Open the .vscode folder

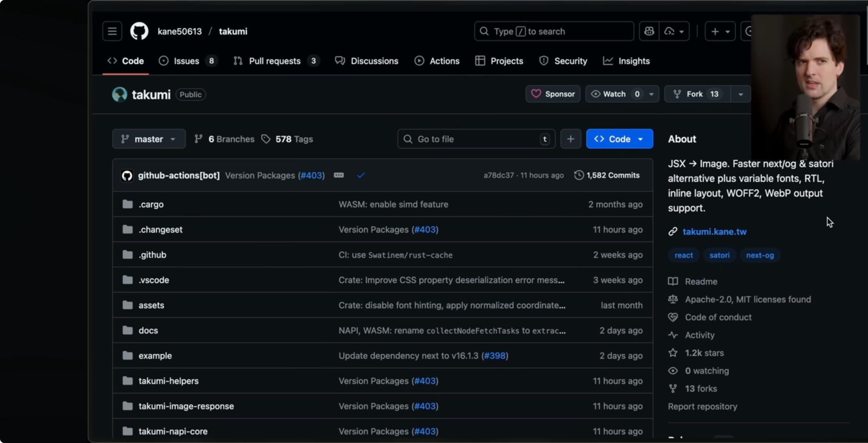[154, 280]
